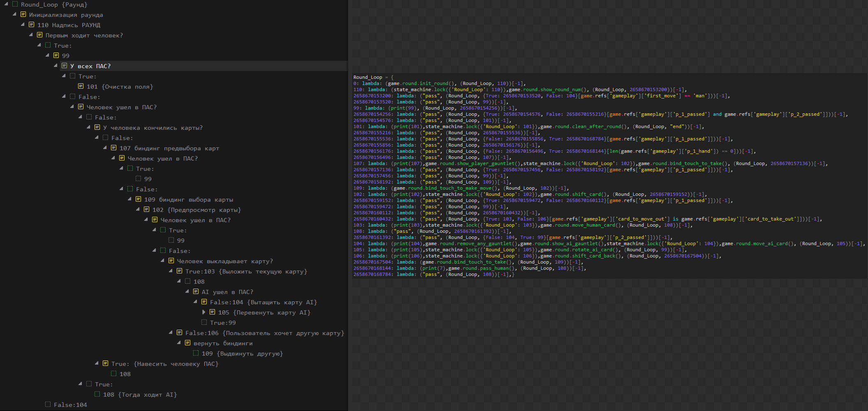
Task: Collapse the 109 биндинг выбора карты node
Action: (x=130, y=199)
